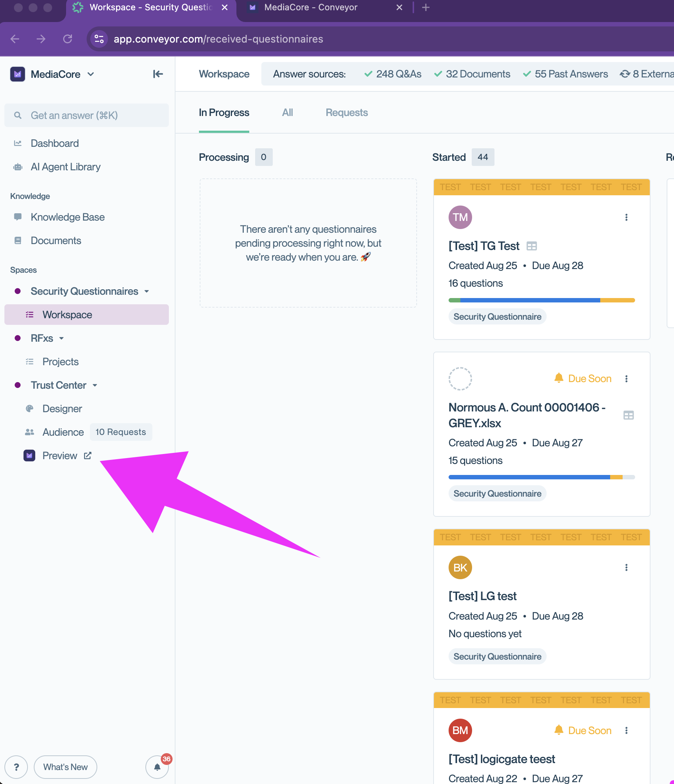Click the BK avatar on LG test card
Viewport: 674px width, 784px height.
pyautogui.click(x=460, y=567)
